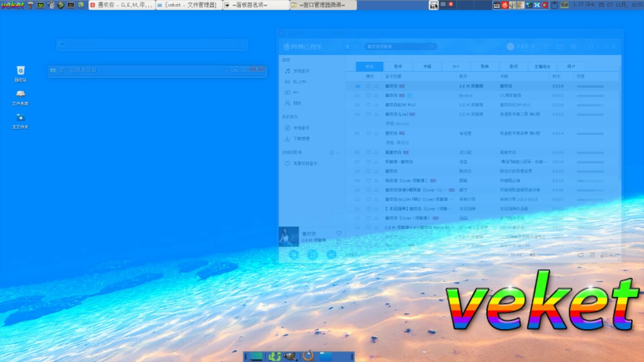The width and height of the screenshot is (644, 362).
Task: Mute with the volume speaker icon
Action: [532, 255]
